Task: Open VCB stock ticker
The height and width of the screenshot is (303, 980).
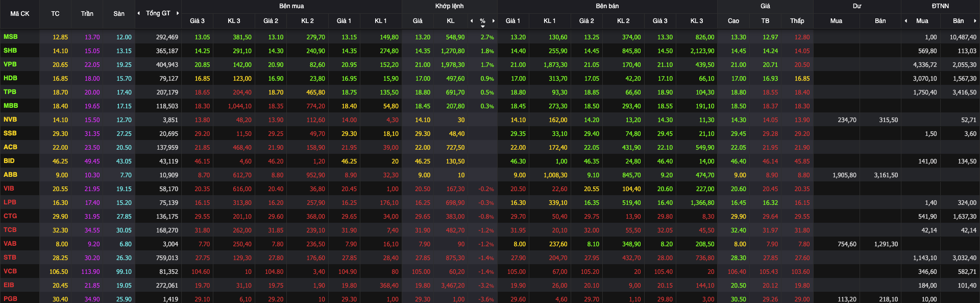Action: click(x=10, y=271)
